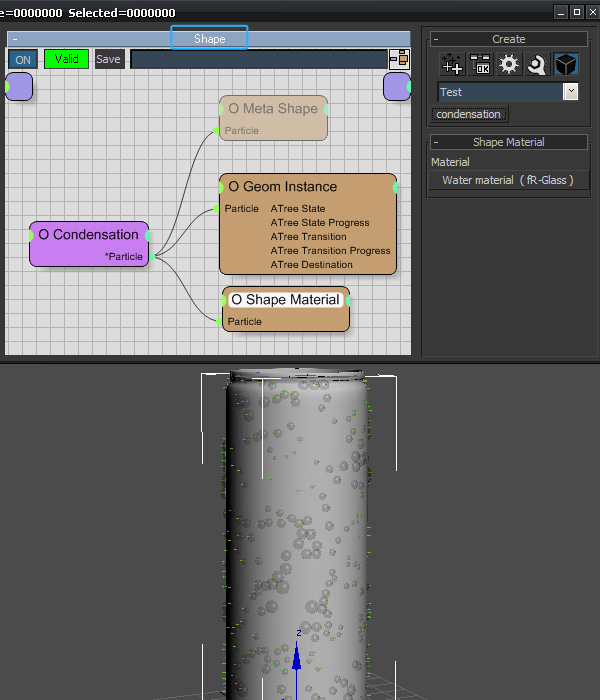Click the Create rollout header
The image size is (600, 700).
pos(508,39)
